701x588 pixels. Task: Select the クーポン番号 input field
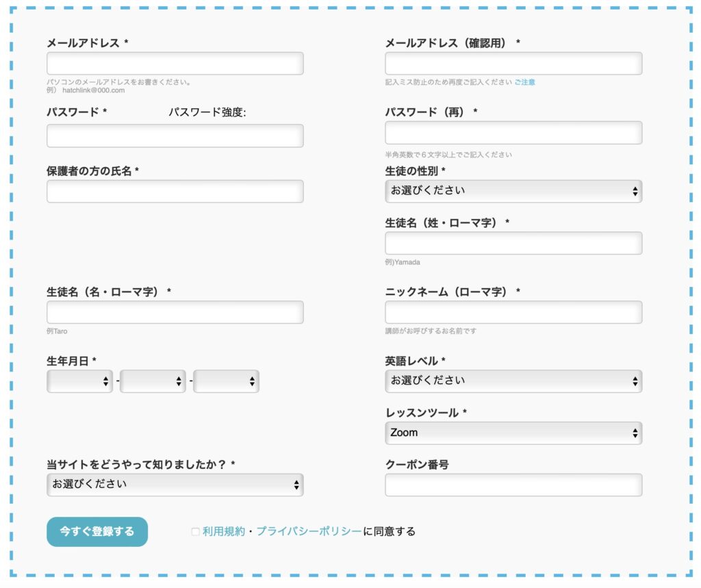[513, 485]
